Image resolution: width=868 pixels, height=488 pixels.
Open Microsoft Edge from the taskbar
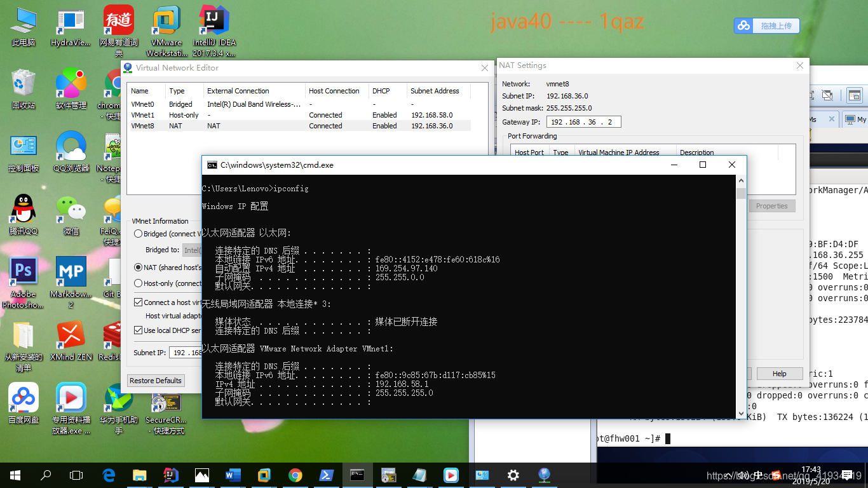pyautogui.click(x=109, y=475)
